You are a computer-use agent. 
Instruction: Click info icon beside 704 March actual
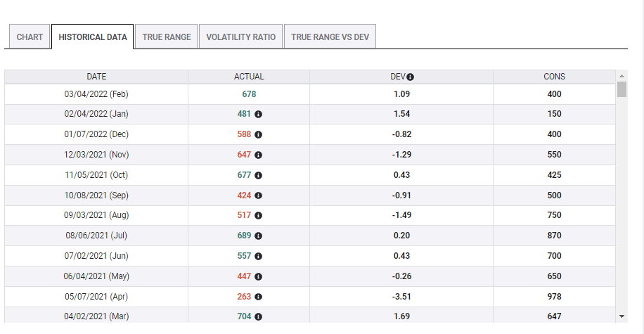[258, 317]
